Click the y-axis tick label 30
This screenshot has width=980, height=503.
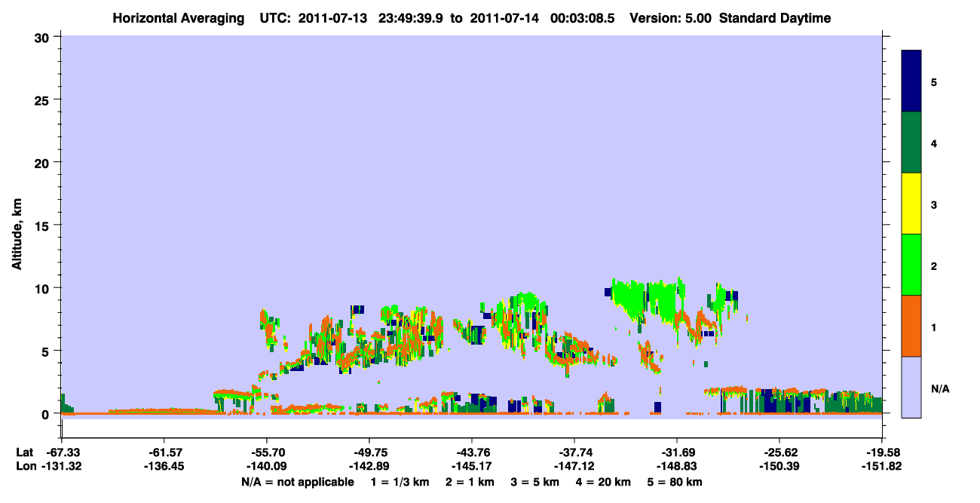(42, 37)
